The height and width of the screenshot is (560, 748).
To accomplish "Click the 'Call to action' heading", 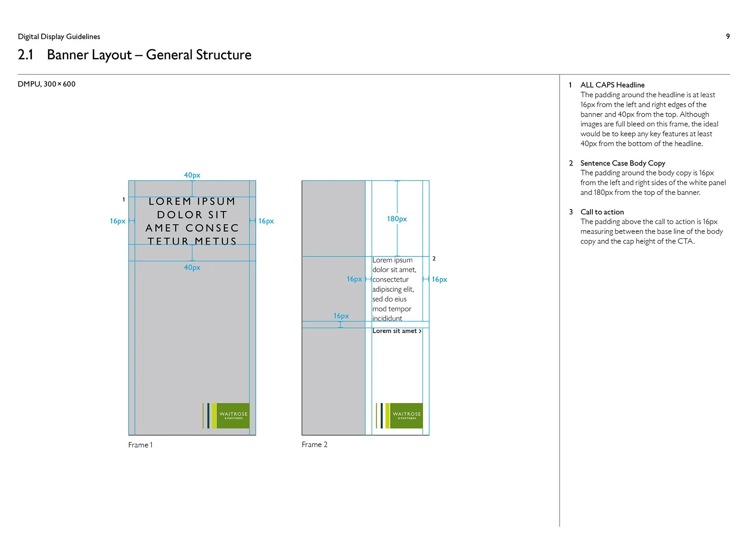I will point(602,212).
